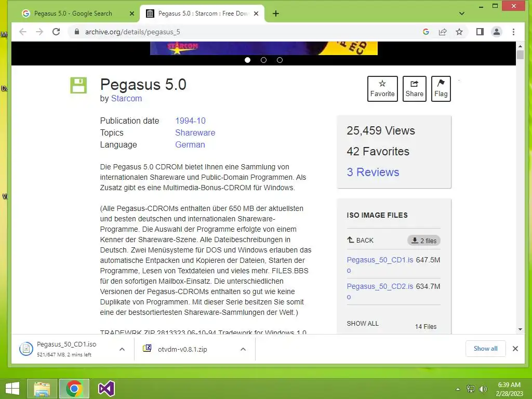Close the downloads bar
The width and height of the screenshot is (532, 399).
[515, 349]
